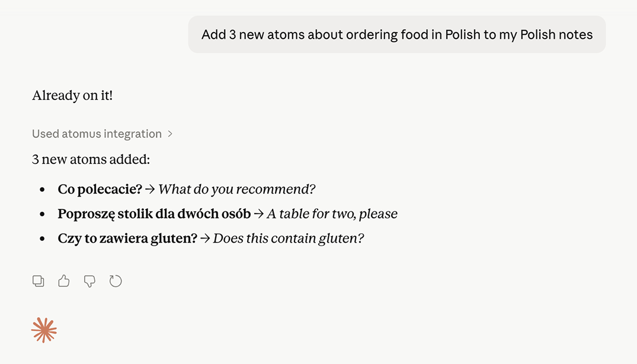This screenshot has width=637, height=364.
Task: Retry the response with the circular arrow
Action: [x=116, y=281]
